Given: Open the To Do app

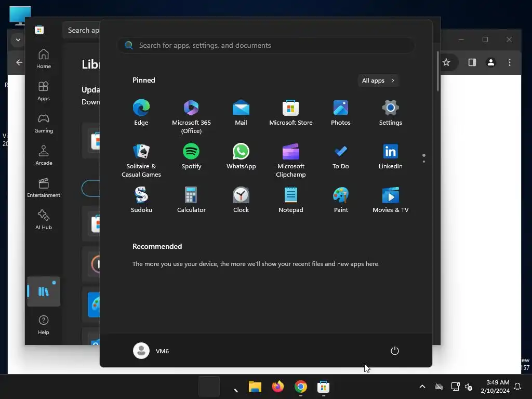Looking at the screenshot, I should click(x=341, y=156).
